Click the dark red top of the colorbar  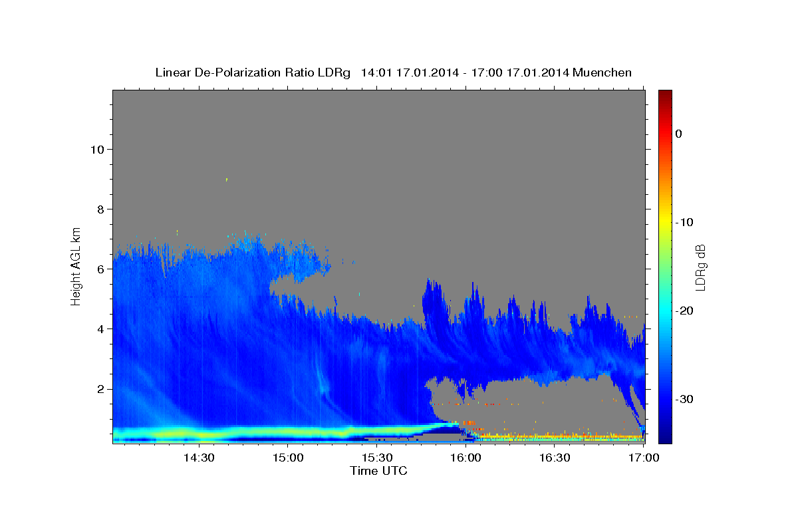(665, 94)
